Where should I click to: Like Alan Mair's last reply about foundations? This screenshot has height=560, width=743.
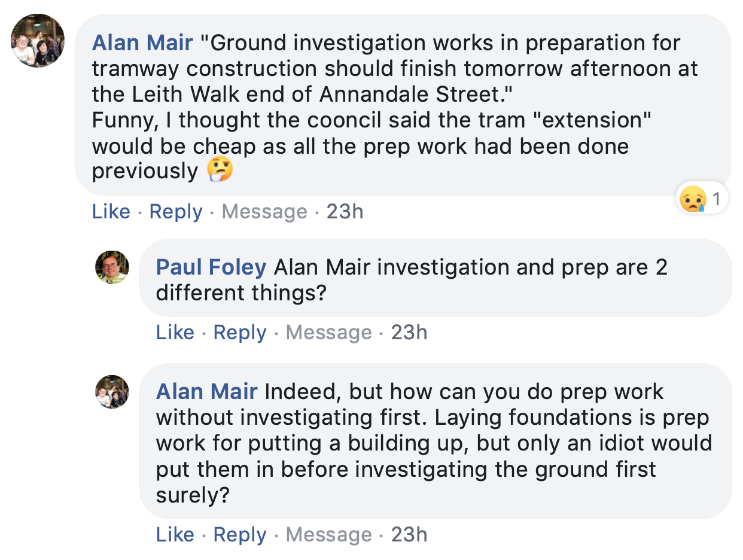(175, 535)
